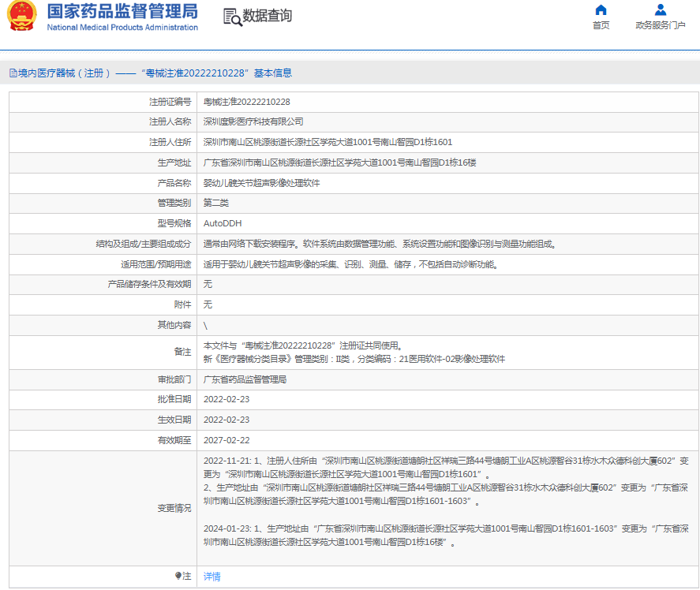Select model value AutoDDH
Viewport: 700px width, 590px height.
[223, 223]
